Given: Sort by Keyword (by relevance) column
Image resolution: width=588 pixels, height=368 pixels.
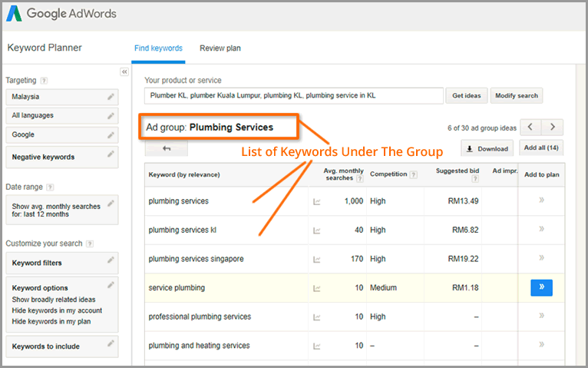Looking at the screenshot, I should point(184,175).
